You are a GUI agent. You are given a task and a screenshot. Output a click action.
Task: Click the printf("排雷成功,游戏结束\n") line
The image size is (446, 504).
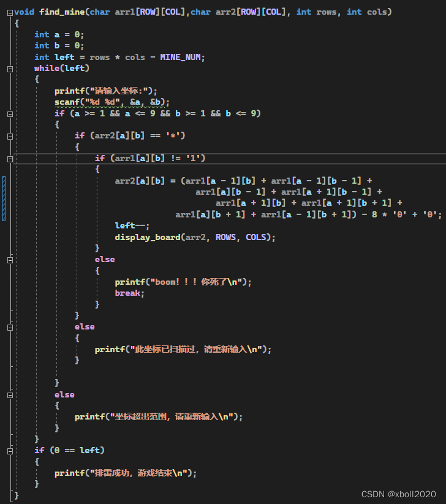(x=126, y=473)
